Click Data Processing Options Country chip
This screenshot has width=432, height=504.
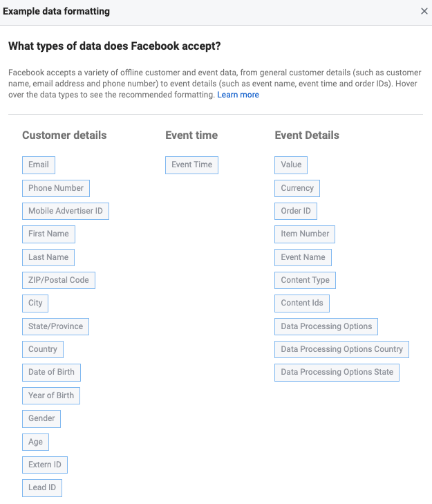click(341, 349)
